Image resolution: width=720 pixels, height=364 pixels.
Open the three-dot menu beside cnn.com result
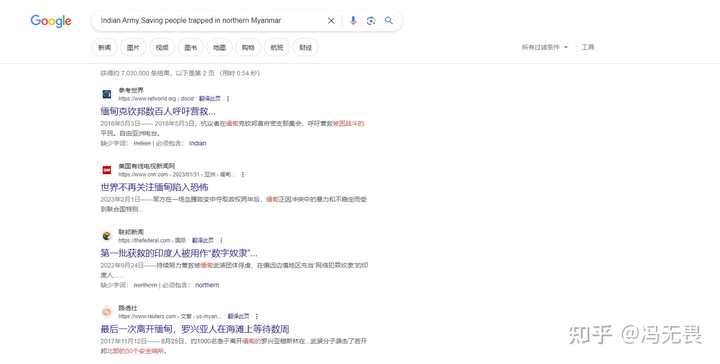242,174
